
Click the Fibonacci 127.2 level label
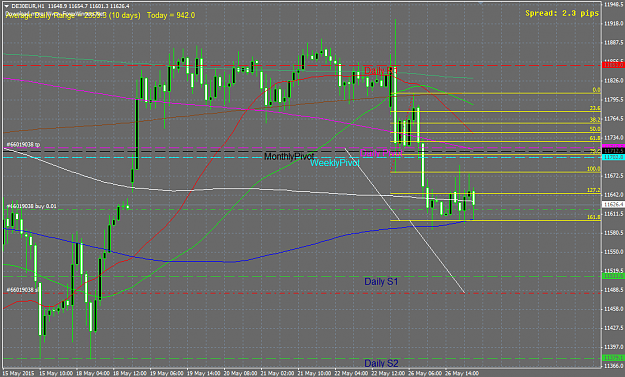(594, 190)
